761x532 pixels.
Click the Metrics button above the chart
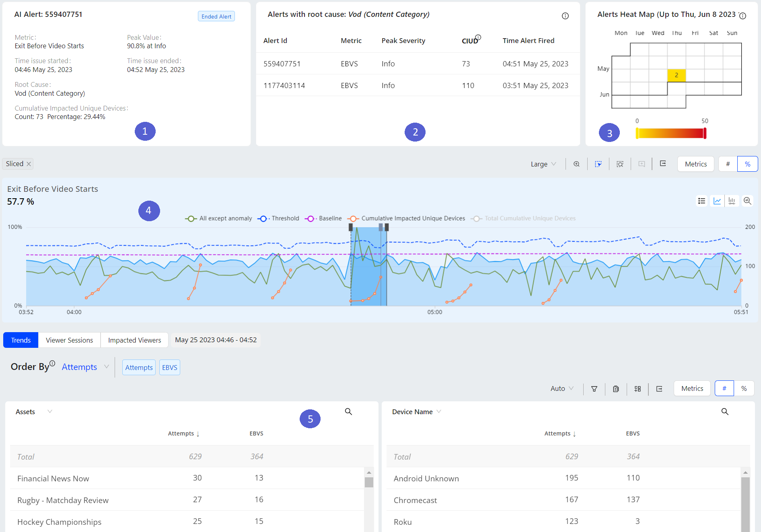tap(695, 164)
